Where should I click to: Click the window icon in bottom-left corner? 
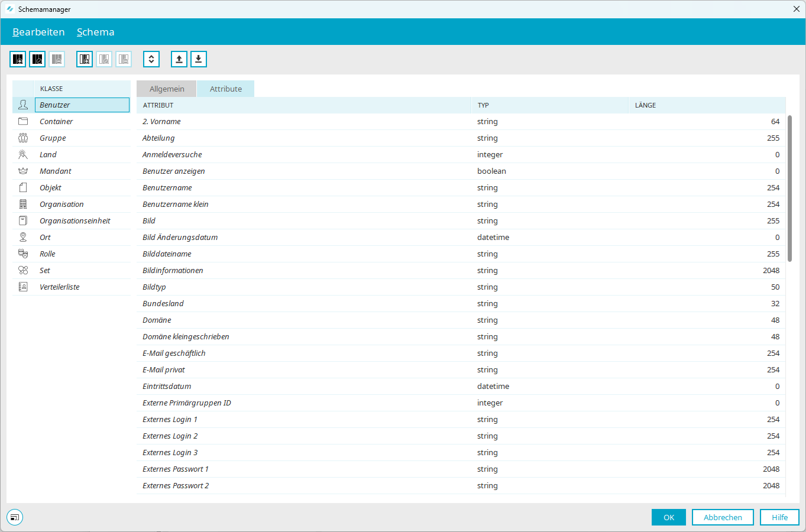pyautogui.click(x=15, y=517)
